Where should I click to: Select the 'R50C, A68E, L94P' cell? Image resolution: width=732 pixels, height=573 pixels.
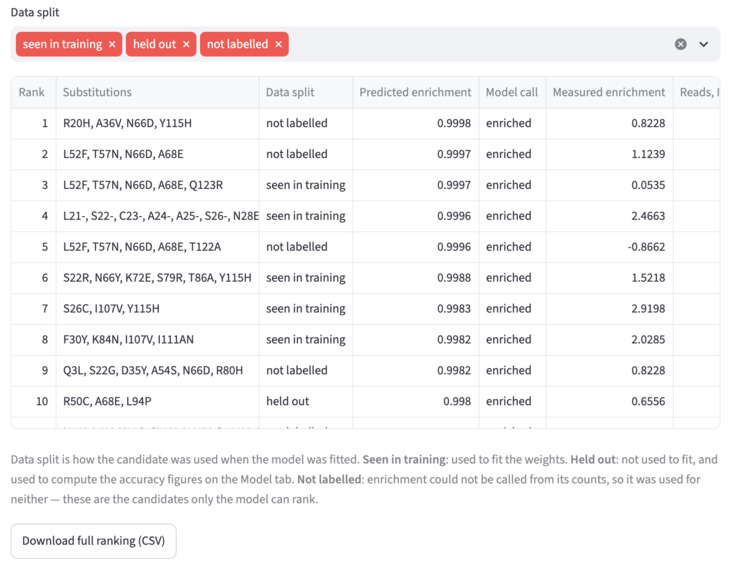[x=158, y=401]
